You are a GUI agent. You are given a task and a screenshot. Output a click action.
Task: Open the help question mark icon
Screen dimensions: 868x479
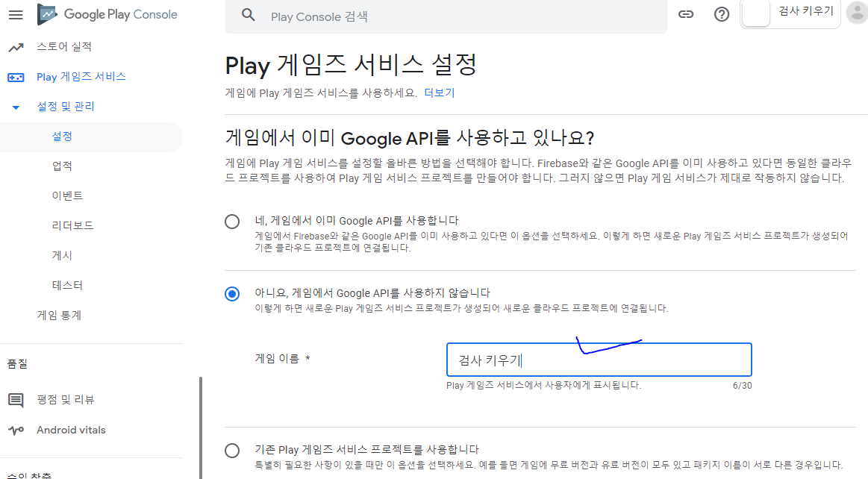pyautogui.click(x=721, y=14)
